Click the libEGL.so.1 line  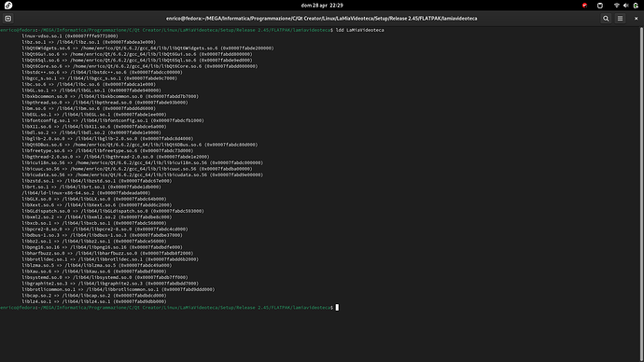click(x=94, y=115)
